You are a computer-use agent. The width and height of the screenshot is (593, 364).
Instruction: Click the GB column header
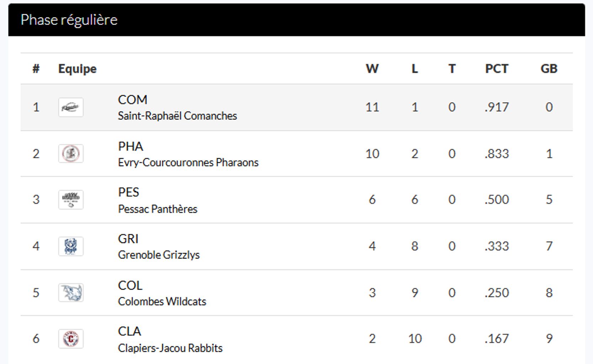point(549,69)
